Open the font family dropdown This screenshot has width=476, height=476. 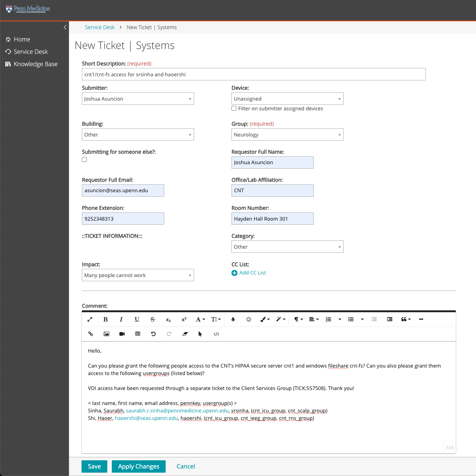(x=200, y=319)
